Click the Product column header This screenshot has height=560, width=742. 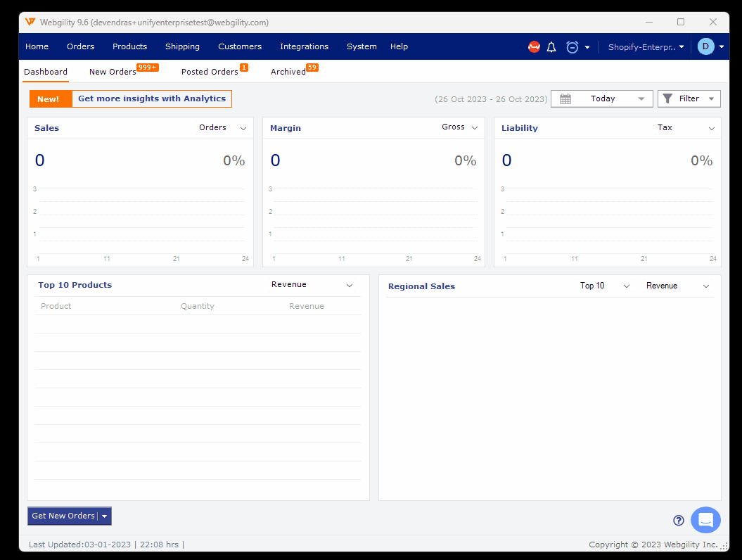click(56, 306)
